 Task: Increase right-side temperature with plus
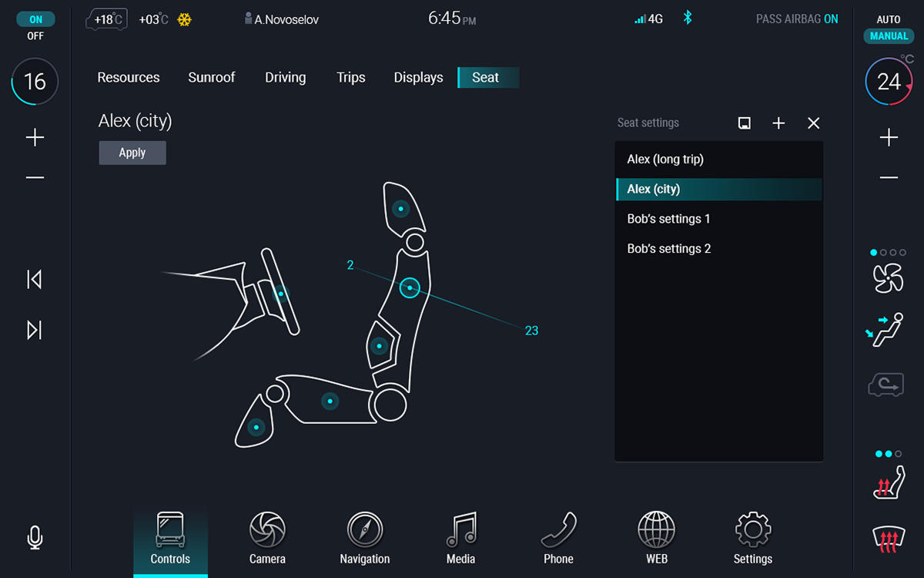click(889, 138)
